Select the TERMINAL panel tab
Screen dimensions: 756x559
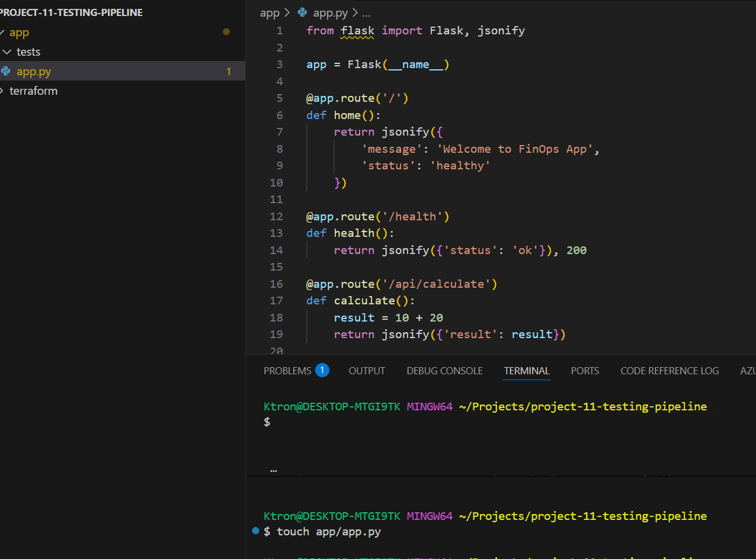coord(527,371)
